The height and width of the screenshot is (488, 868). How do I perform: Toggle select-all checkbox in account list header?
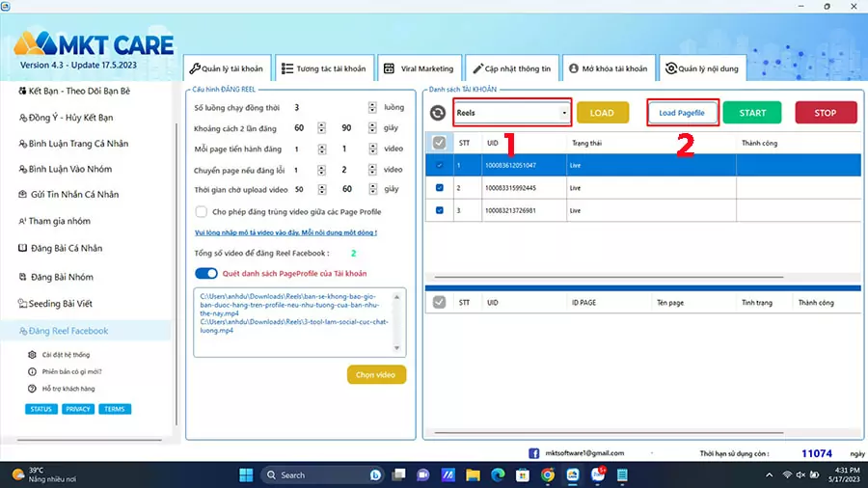[439, 143]
